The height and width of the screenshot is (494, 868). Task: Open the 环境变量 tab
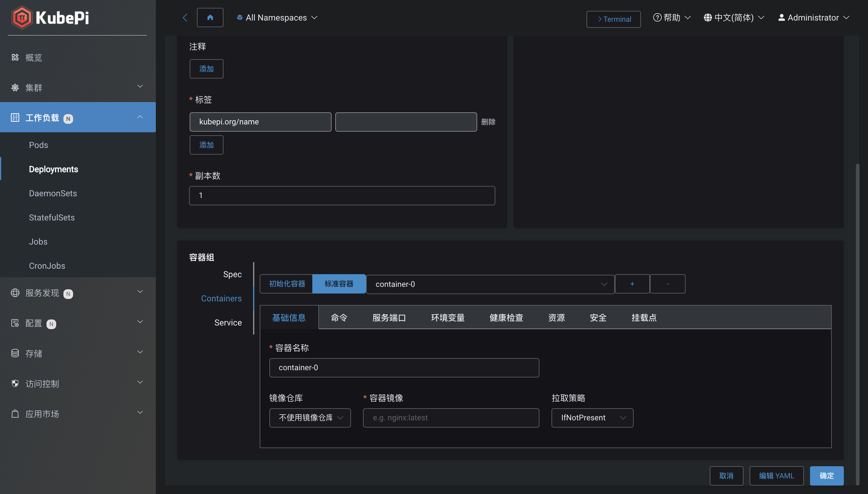(x=448, y=318)
